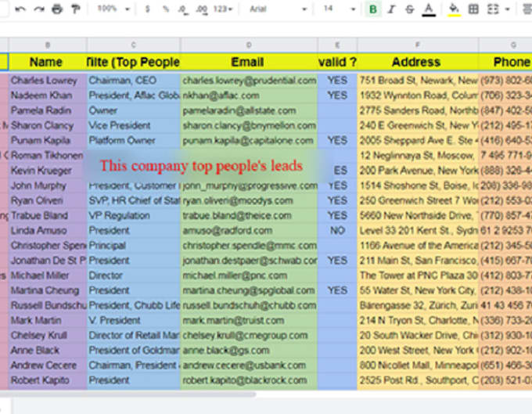
Task: Select the cell Roman Tikhonen
Action: click(x=48, y=156)
